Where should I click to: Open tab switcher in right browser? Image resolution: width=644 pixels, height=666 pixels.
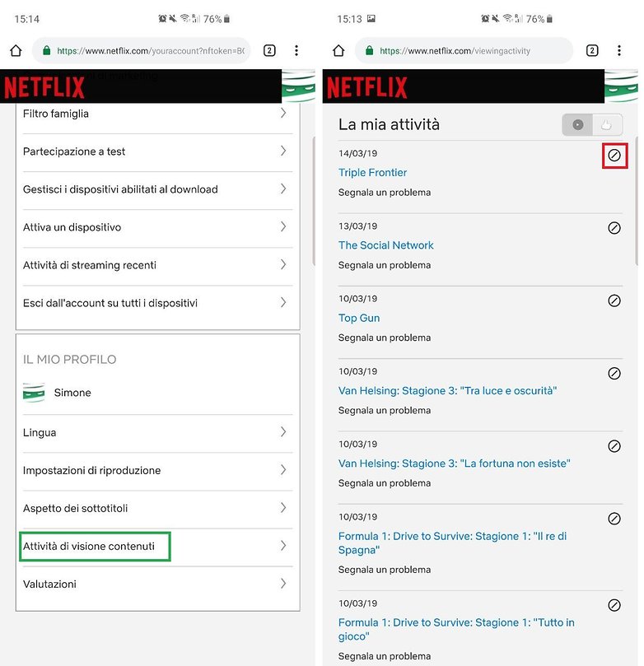(592, 50)
